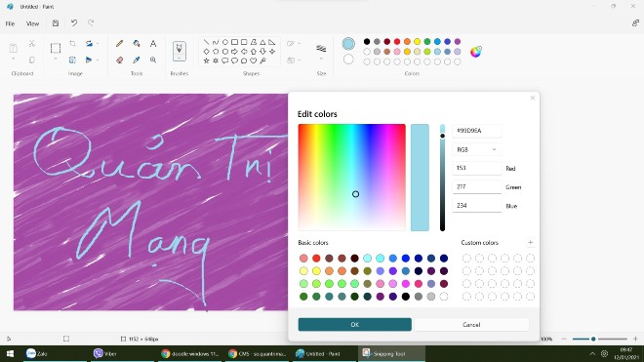The height and width of the screenshot is (362, 644).
Task: Select the Fill bucket tool
Action: point(137,44)
